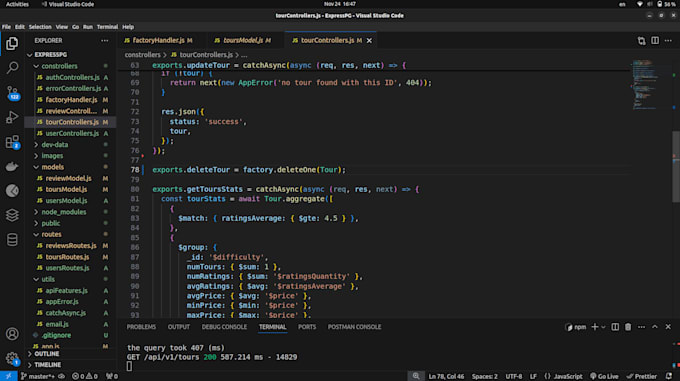The width and height of the screenshot is (680, 381).
Task: Open authControllers.js in explorer
Action: click(72, 77)
